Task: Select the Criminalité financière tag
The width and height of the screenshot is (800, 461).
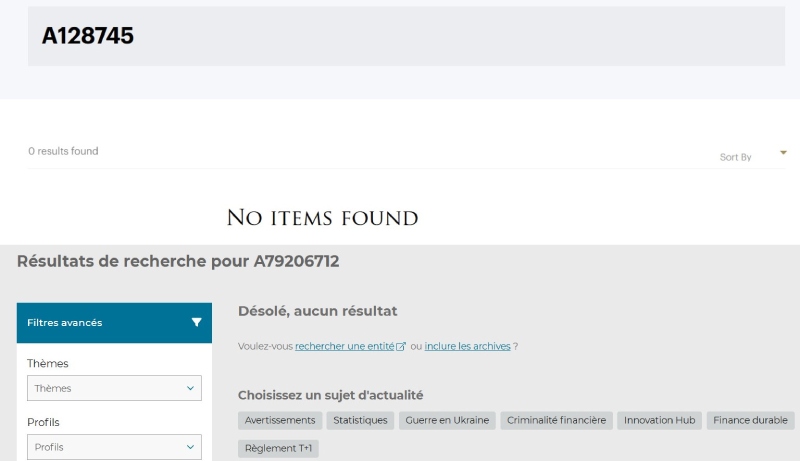Action: pos(556,421)
